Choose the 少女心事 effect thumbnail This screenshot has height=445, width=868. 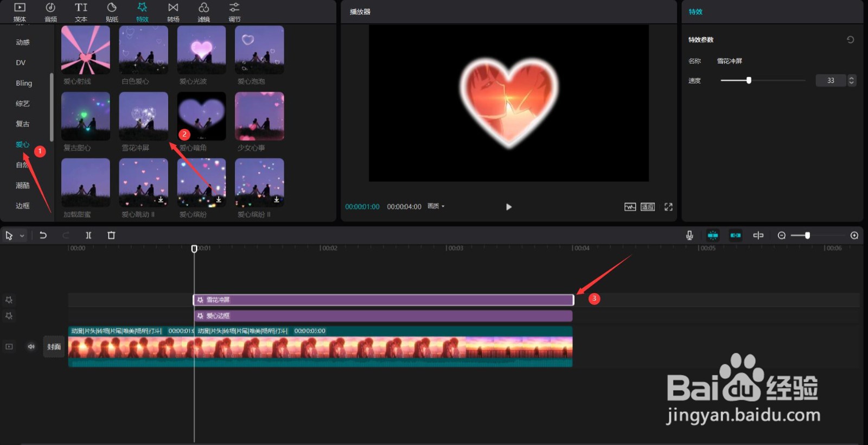(x=259, y=116)
